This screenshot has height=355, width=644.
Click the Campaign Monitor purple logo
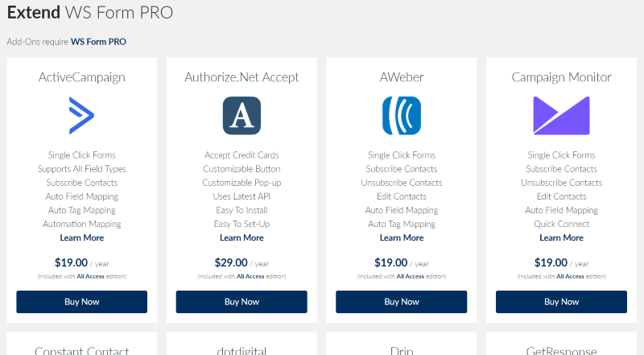coord(561,115)
